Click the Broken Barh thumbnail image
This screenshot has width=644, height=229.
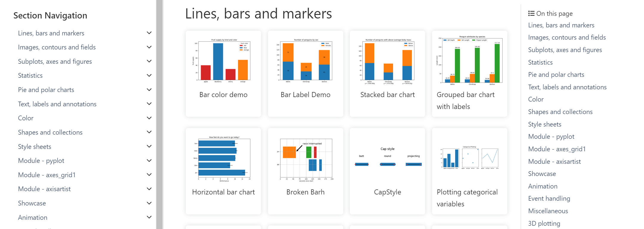pos(305,159)
